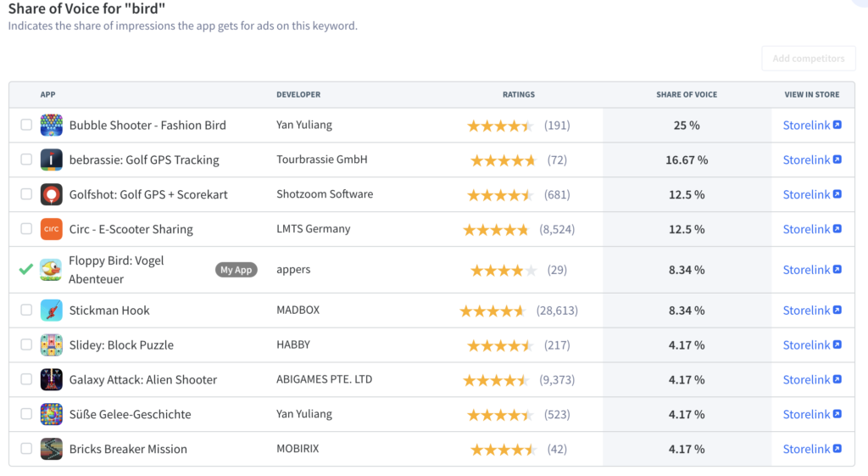Open Storelink for Süße Gelee-Geschichte
Image resolution: width=868 pixels, height=476 pixels.
(812, 414)
